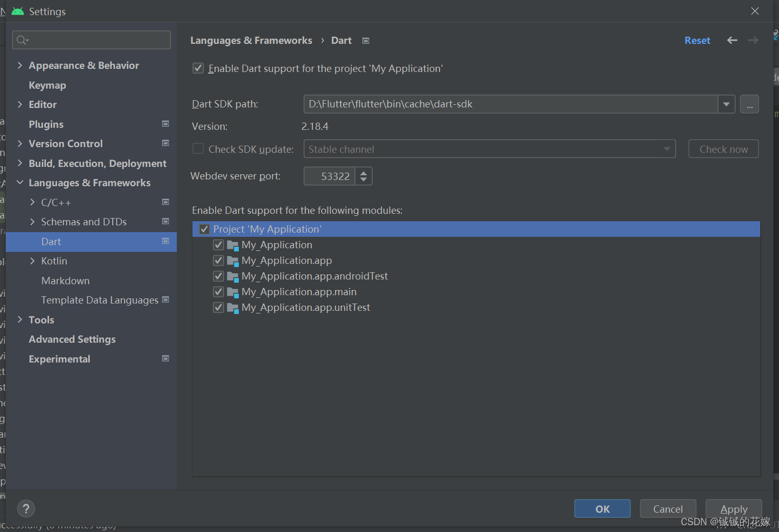Click the Webdev server port number field

[x=330, y=176]
